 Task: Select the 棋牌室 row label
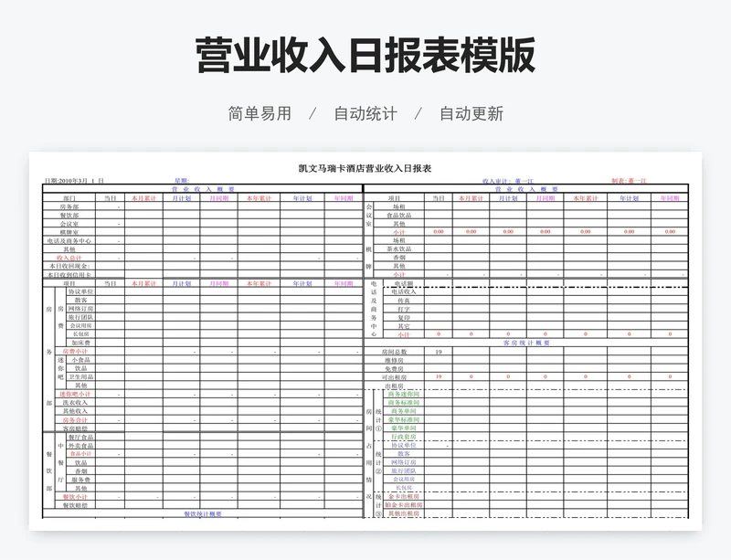pos(69,232)
